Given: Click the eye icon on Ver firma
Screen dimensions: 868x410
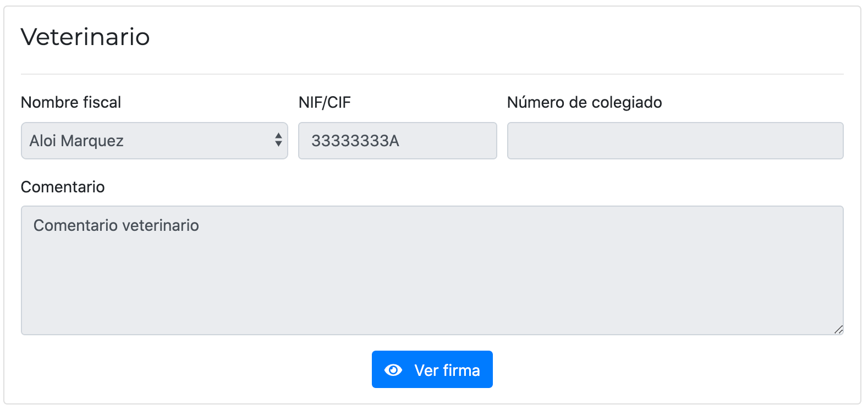Looking at the screenshot, I should coord(393,370).
